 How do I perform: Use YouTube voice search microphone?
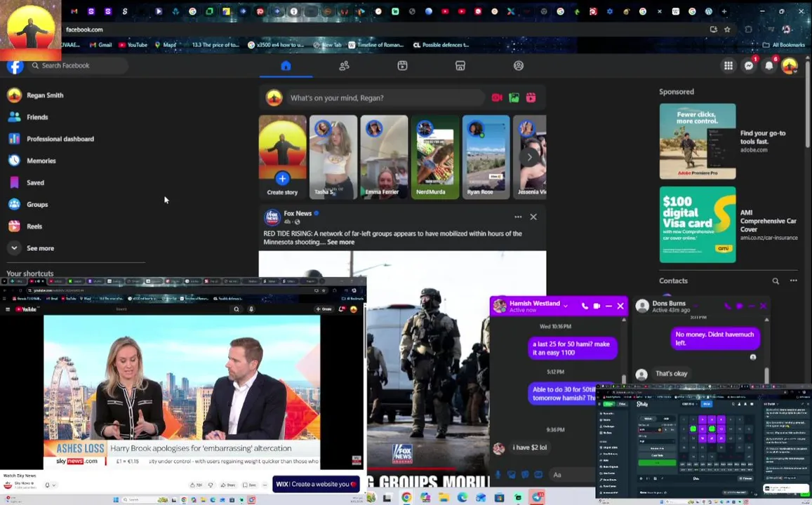[251, 309]
